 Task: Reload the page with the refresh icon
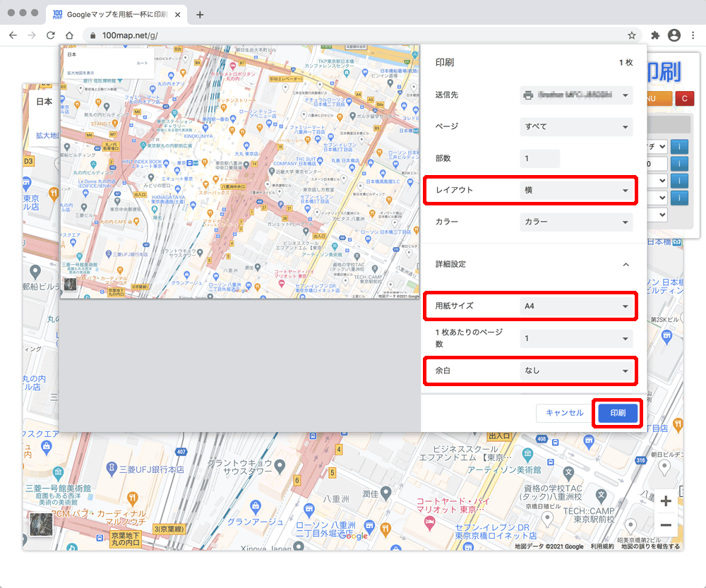(50, 35)
